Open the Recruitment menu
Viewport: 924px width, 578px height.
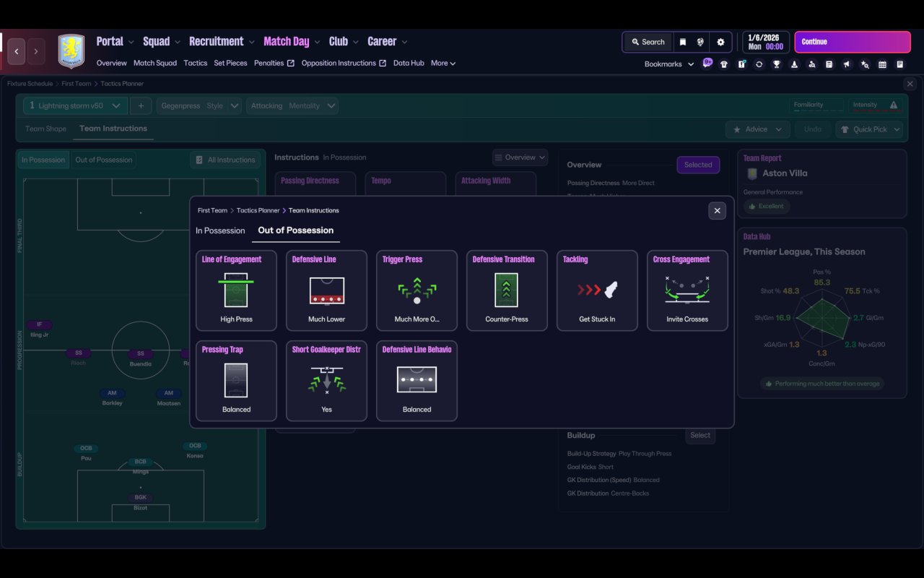[217, 42]
